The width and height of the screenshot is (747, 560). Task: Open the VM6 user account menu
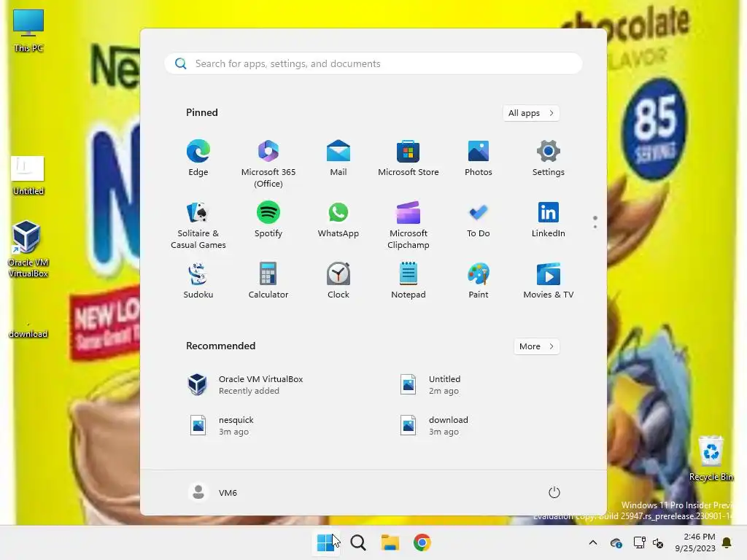point(213,492)
